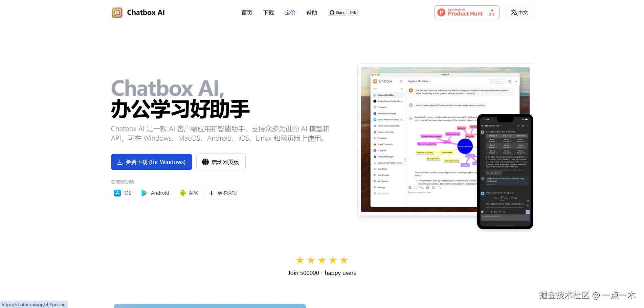Open the language switcher icon
Screen dimensions: 644x308
(x=514, y=13)
